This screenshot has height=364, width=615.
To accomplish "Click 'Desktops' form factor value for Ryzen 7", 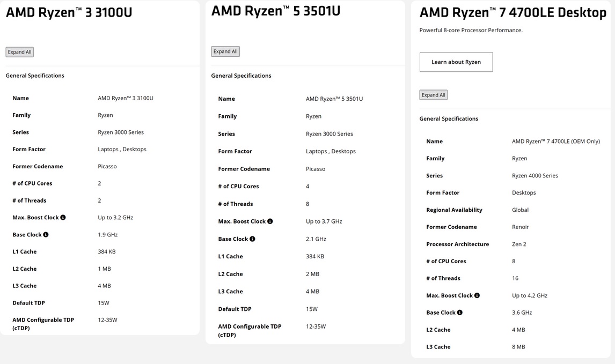I will [524, 193].
